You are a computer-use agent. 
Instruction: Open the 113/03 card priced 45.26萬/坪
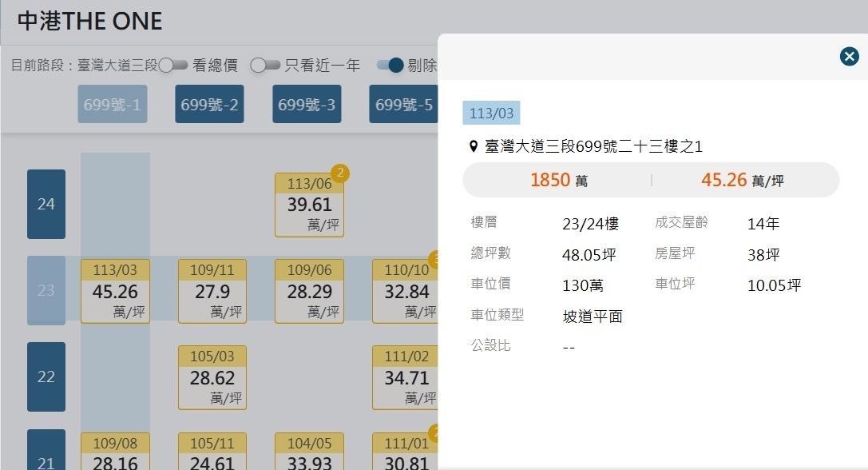click(115, 291)
